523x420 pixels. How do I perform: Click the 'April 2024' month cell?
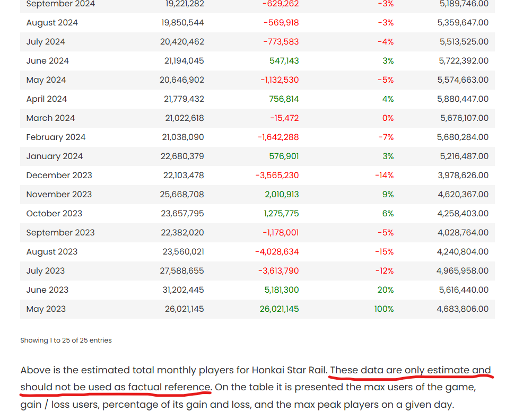point(47,99)
